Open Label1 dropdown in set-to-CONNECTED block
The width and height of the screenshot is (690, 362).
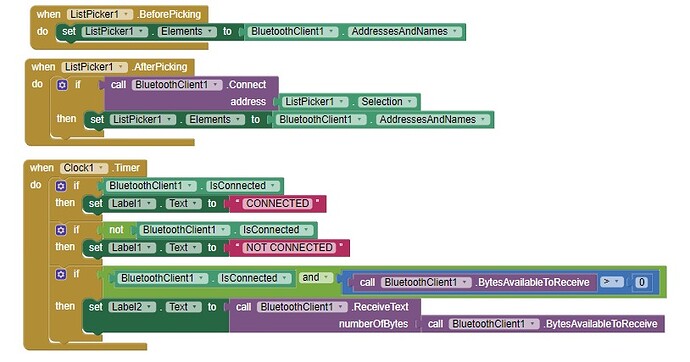pos(132,204)
